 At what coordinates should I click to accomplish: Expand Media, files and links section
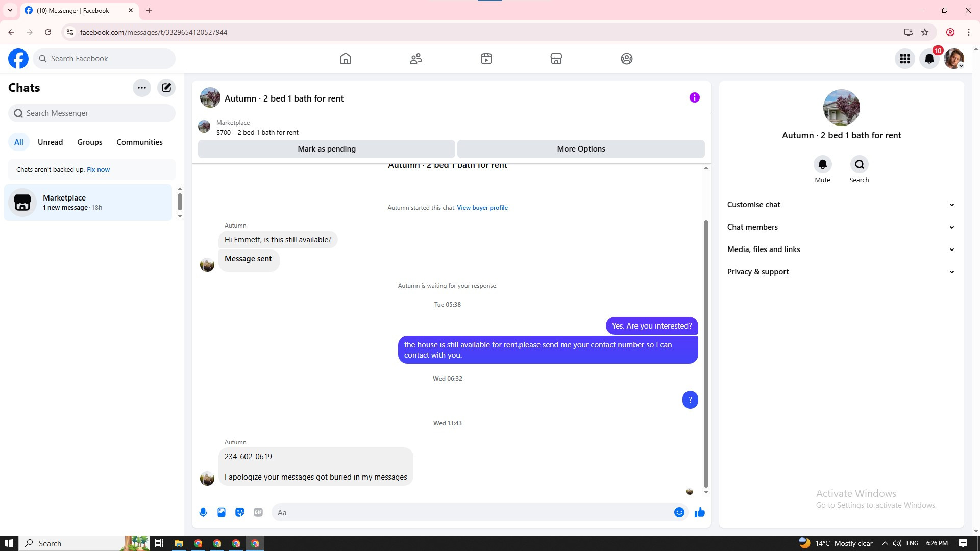tap(841, 249)
